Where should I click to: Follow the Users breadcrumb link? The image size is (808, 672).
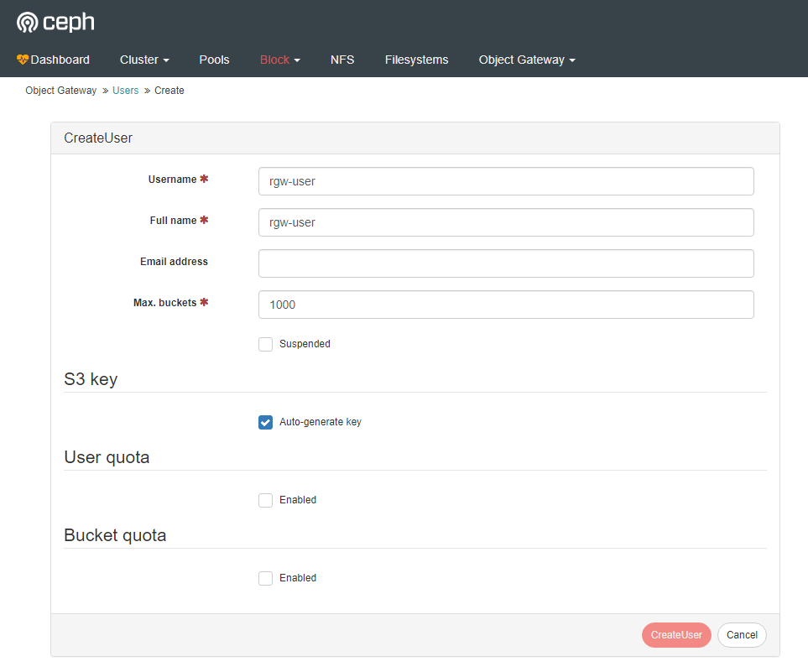coord(125,90)
